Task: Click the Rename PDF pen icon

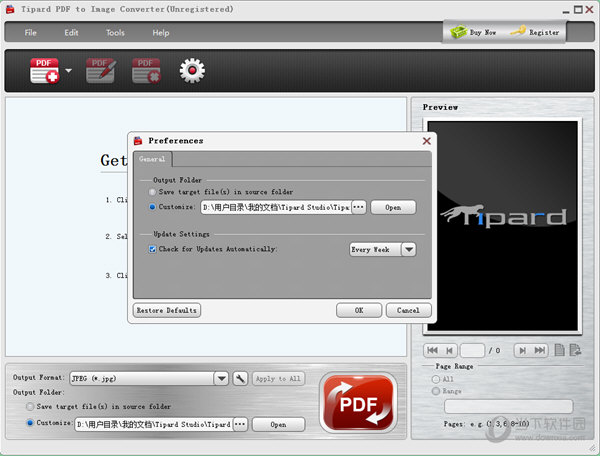Action: [x=101, y=70]
